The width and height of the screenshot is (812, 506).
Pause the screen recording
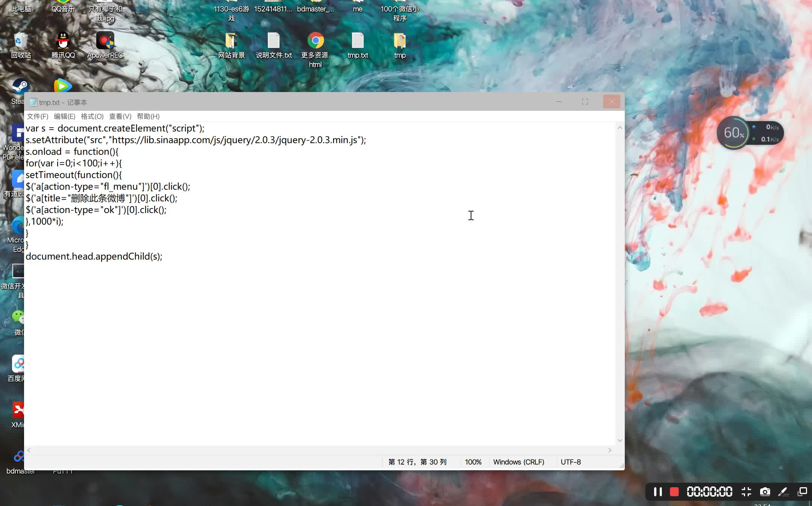pos(658,492)
